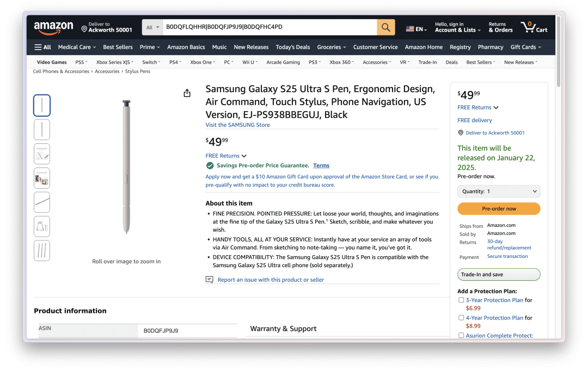
Task: Enable the 3-Year Protection Plan checkbox
Action: click(x=461, y=299)
